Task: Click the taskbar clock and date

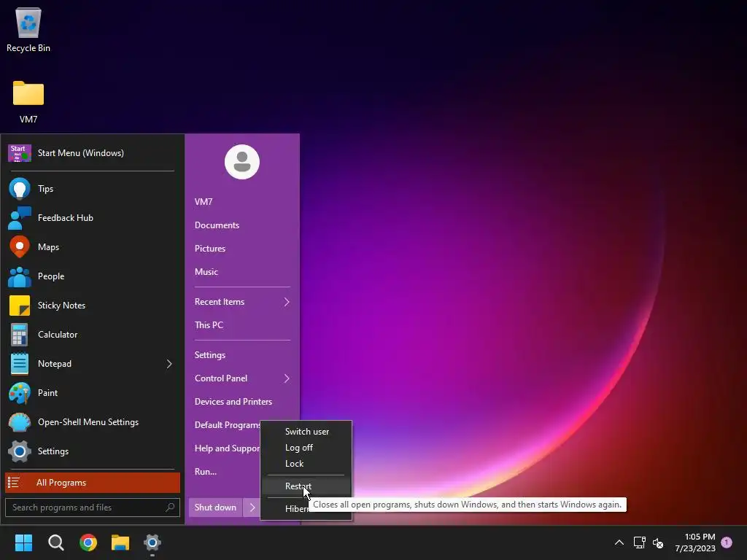Action: [695, 542]
